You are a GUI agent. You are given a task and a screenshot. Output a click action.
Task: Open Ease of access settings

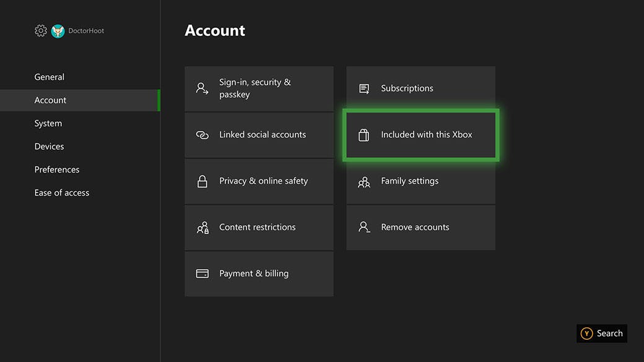pyautogui.click(x=62, y=193)
